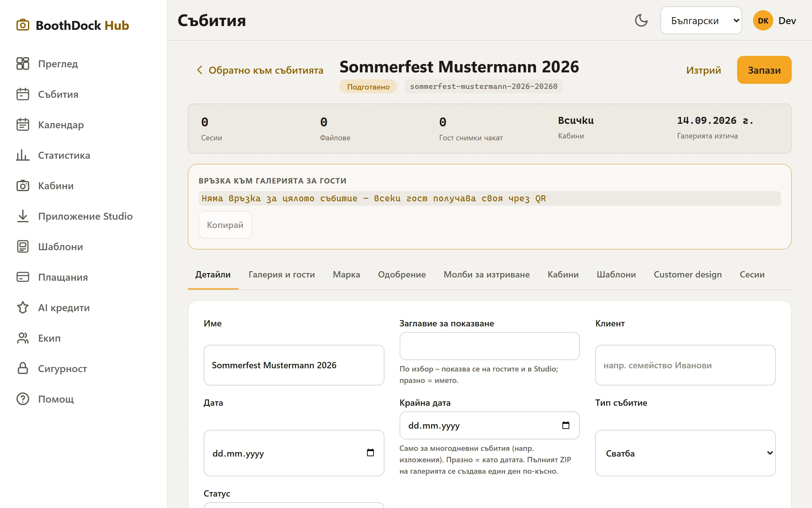The width and height of the screenshot is (812, 508).
Task: Open the Календар icon in sidebar
Action: [x=23, y=125]
